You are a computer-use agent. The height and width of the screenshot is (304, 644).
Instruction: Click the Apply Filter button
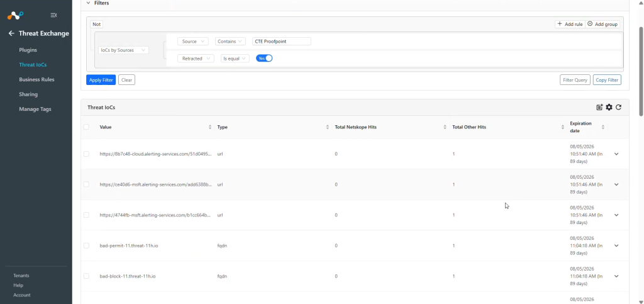101,80
